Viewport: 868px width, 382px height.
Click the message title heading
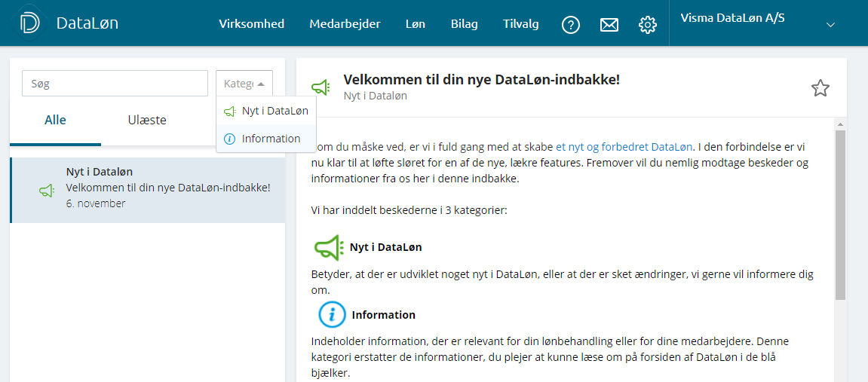482,79
